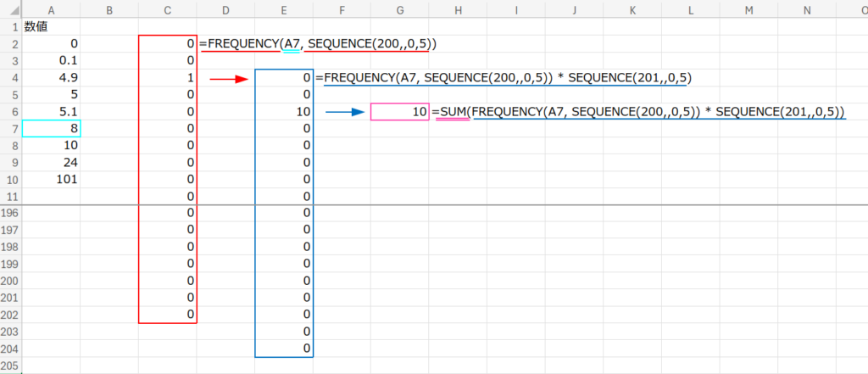Select cell C4 containing the value 1
This screenshot has width=868, height=374.
(x=168, y=77)
